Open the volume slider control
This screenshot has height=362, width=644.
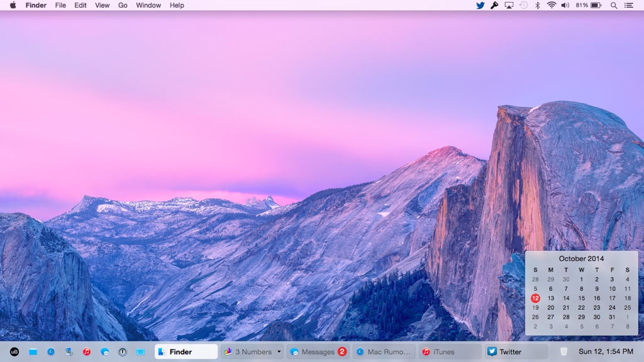pyautogui.click(x=565, y=5)
